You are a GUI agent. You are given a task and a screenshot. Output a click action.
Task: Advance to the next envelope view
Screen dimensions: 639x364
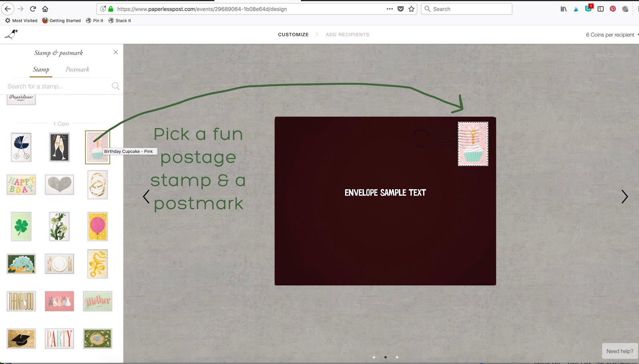tap(624, 197)
